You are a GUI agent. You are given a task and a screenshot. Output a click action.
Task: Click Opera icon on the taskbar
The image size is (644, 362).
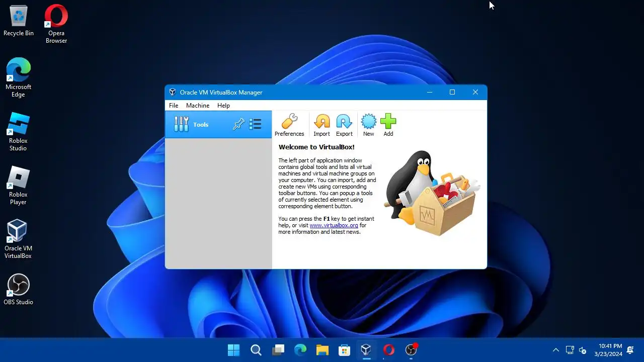[388, 350]
